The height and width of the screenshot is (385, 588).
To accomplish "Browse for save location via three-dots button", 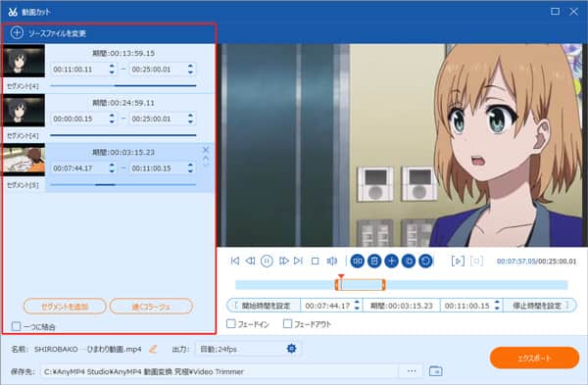I will (x=412, y=371).
